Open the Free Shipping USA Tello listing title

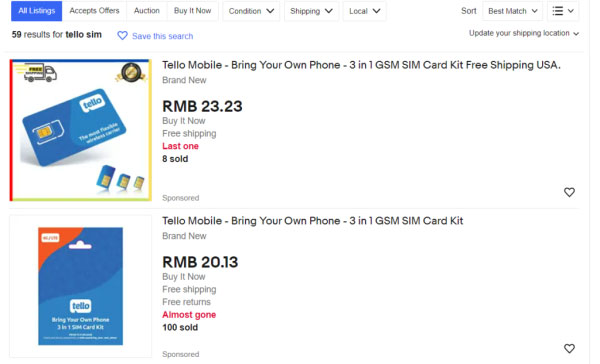tap(361, 65)
